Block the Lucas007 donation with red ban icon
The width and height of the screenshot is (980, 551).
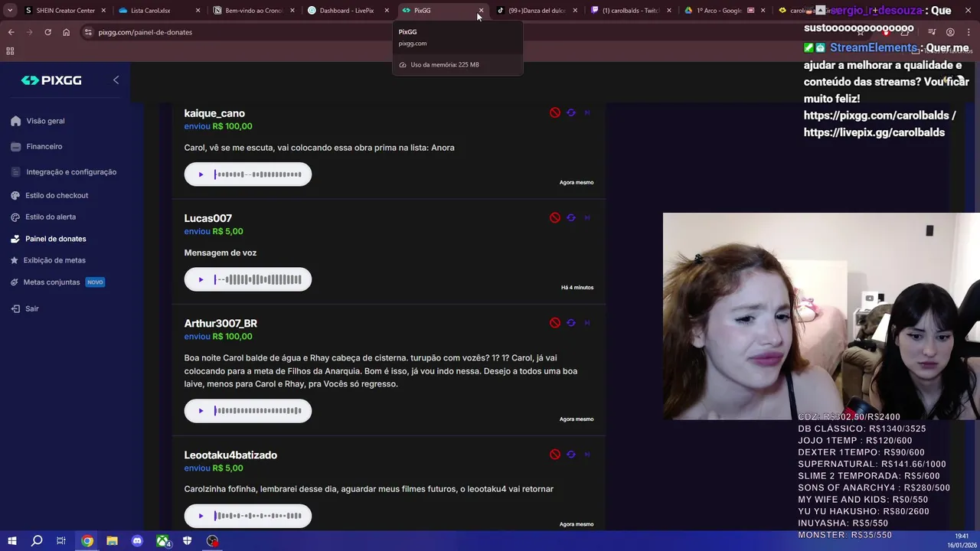point(555,217)
